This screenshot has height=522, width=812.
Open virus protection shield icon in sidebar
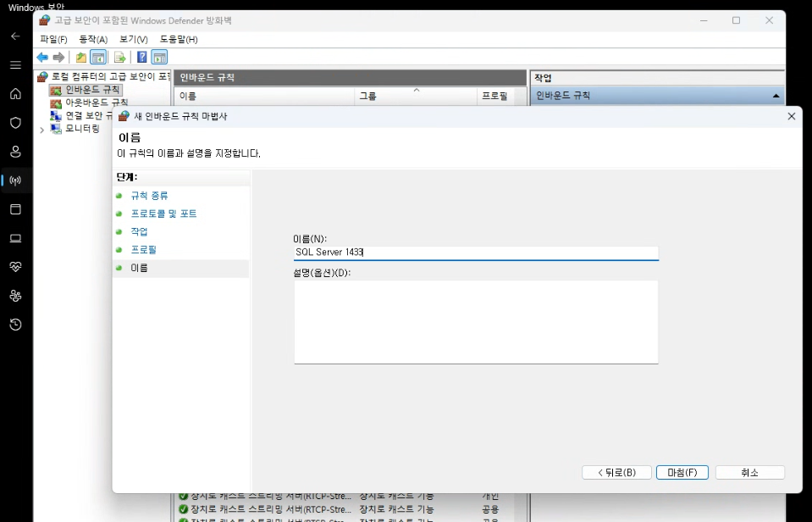point(15,122)
